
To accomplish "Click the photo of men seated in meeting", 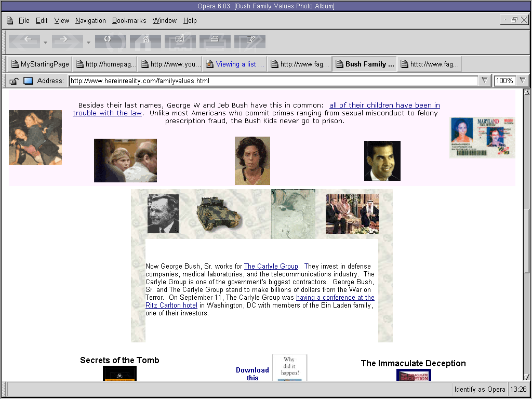I will point(352,214).
